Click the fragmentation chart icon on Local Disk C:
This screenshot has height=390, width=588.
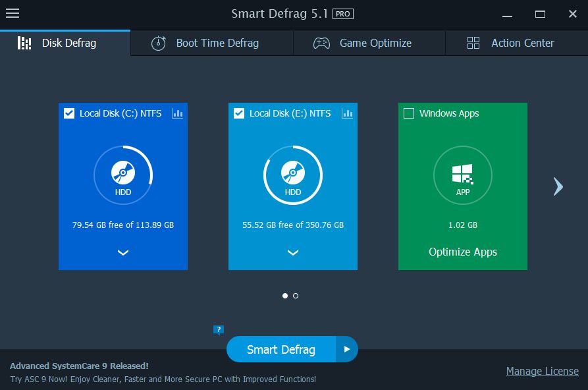pyautogui.click(x=176, y=113)
